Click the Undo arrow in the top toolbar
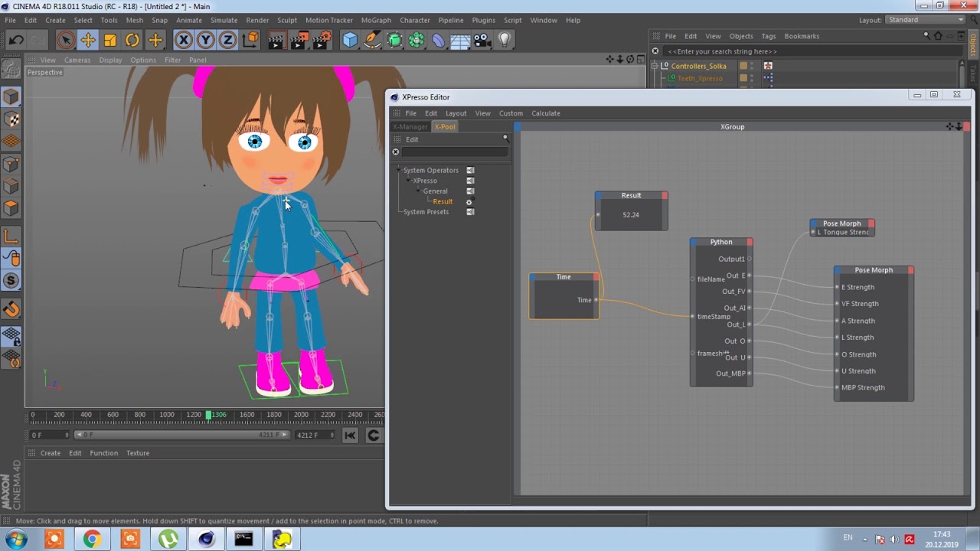 coord(16,40)
